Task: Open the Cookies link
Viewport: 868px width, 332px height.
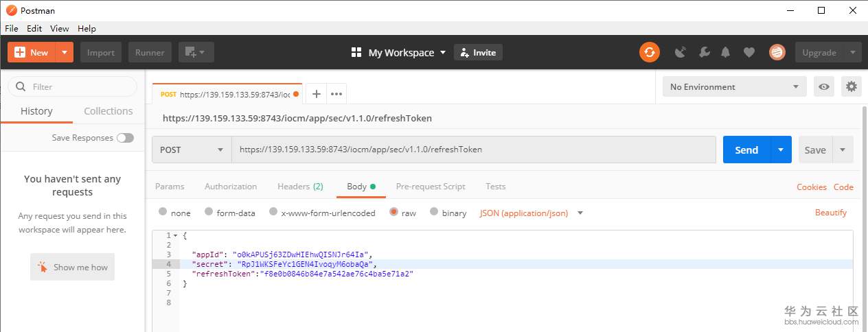Action: click(x=812, y=187)
